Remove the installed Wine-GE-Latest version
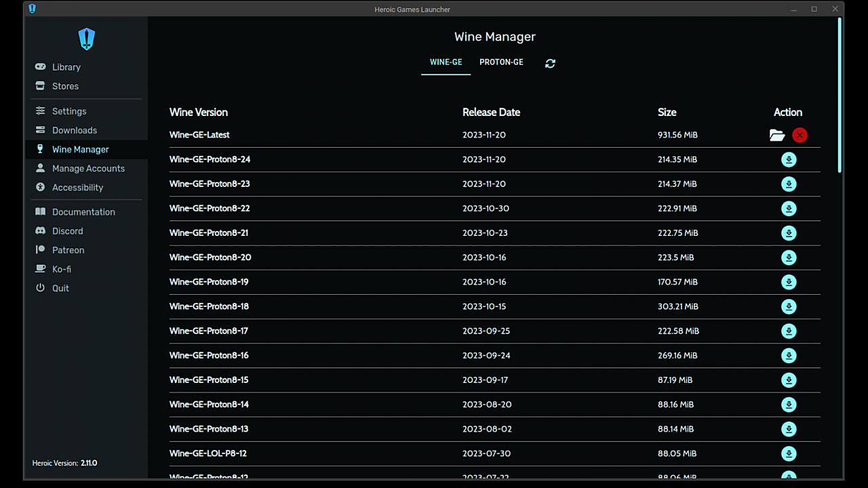This screenshot has width=868, height=488. pyautogui.click(x=800, y=135)
